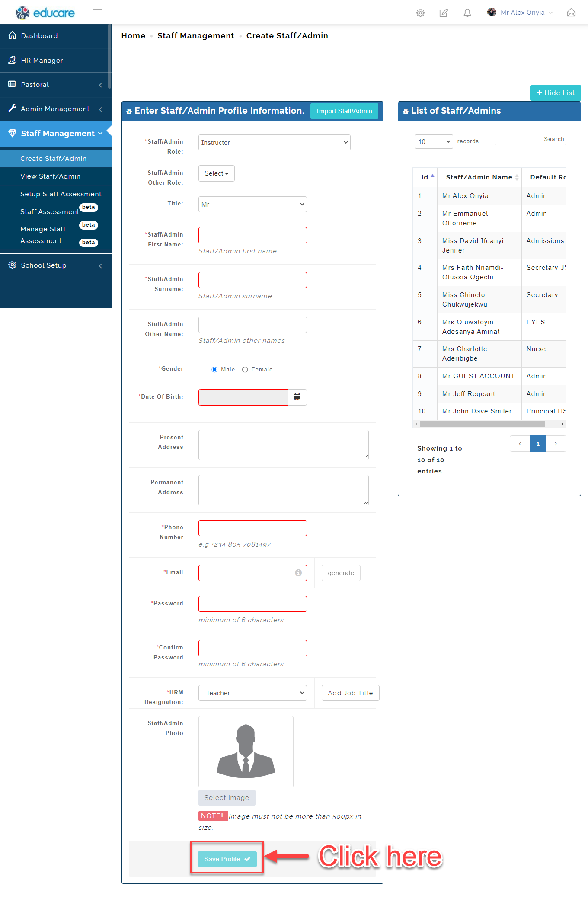Click the educare logo
The width and height of the screenshot is (588, 902).
point(45,13)
